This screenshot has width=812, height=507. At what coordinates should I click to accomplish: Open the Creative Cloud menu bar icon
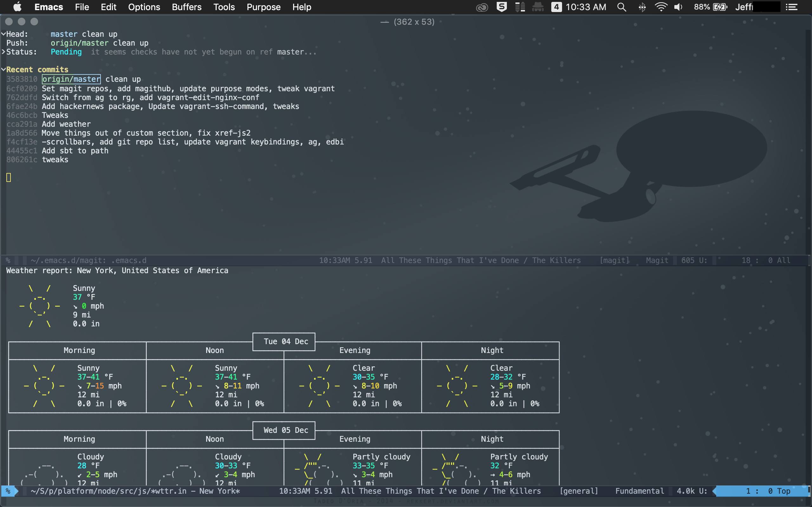[482, 7]
